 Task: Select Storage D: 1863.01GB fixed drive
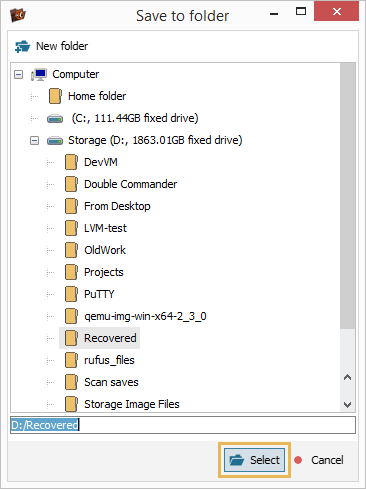tap(155, 140)
